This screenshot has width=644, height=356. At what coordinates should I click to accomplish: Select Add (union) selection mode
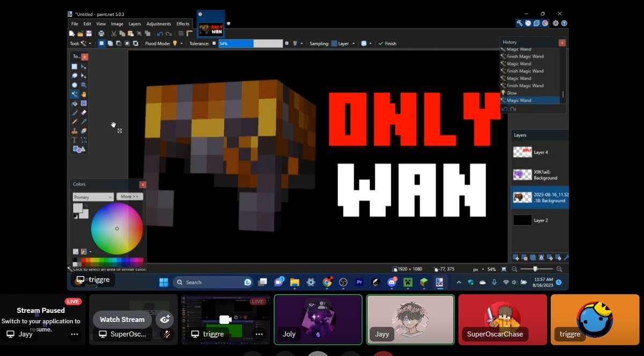pyautogui.click(x=109, y=43)
